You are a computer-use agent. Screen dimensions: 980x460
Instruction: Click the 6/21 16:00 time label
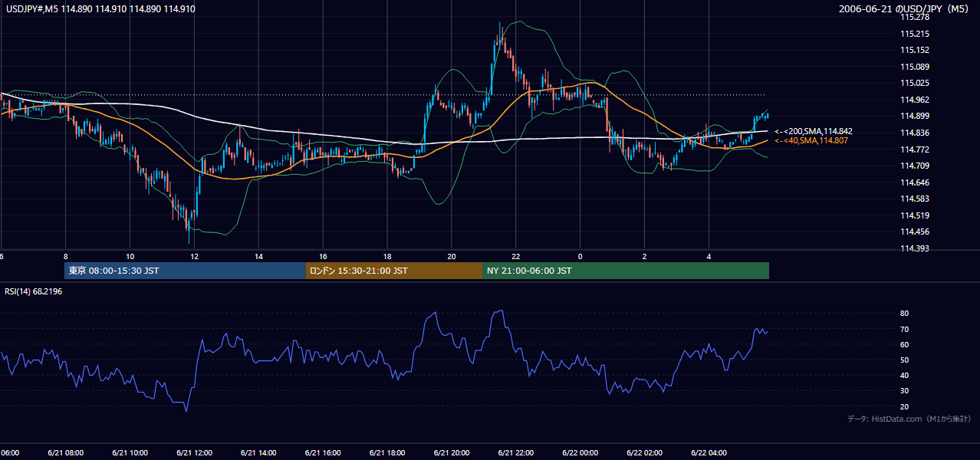pos(323,453)
